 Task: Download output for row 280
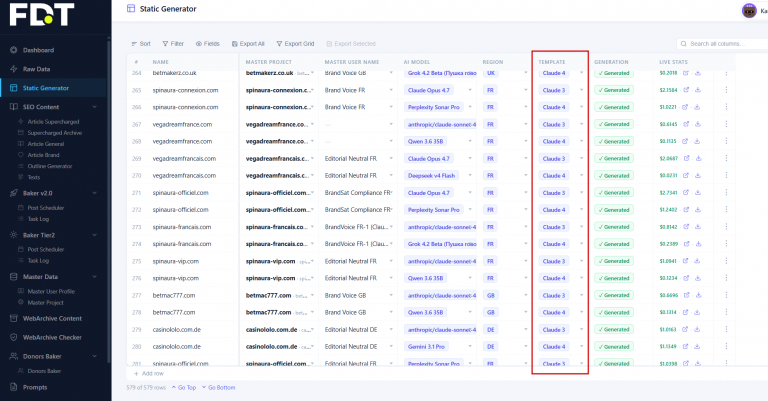(697, 347)
